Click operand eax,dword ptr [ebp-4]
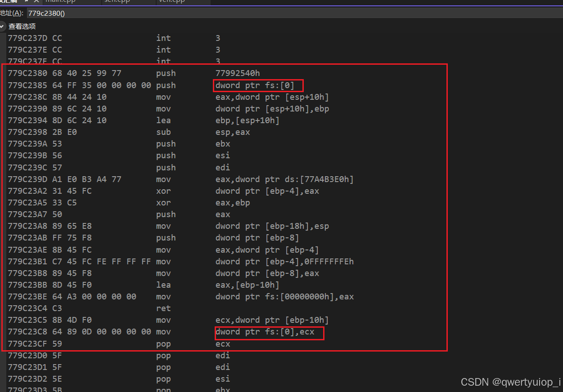This screenshot has height=392, width=563. (x=267, y=250)
